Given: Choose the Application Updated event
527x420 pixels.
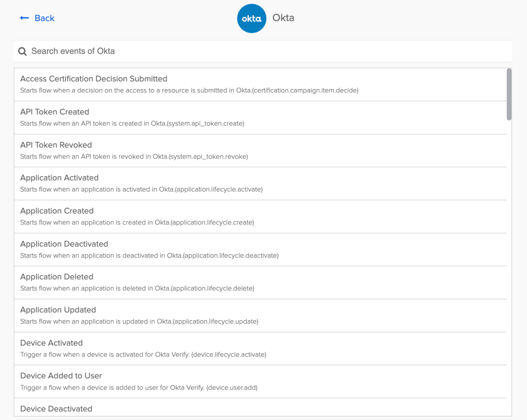Looking at the screenshot, I should 58,309.
